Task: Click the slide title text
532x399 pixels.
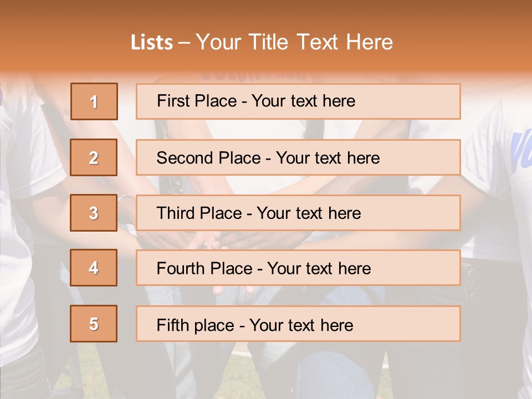Action: [x=262, y=42]
